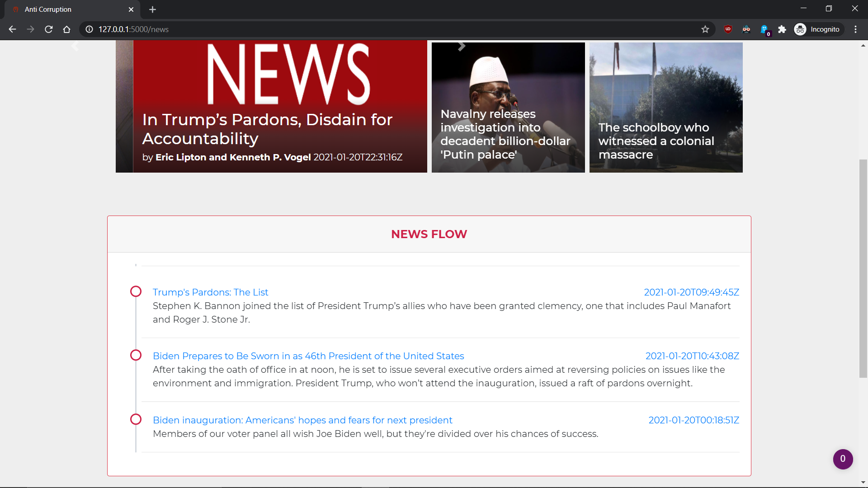Bookmark this page with star icon
This screenshot has height=488, width=868.
click(x=705, y=29)
